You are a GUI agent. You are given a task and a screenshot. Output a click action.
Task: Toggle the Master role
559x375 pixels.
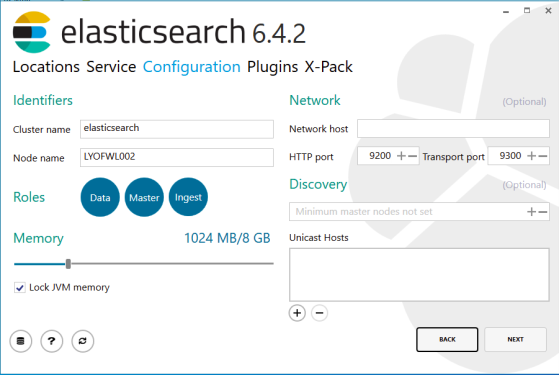(x=144, y=197)
